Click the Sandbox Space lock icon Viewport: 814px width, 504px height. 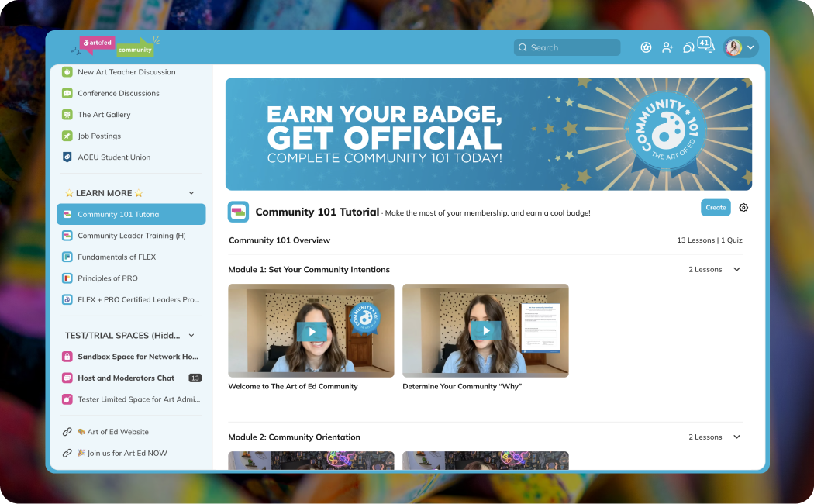pyautogui.click(x=67, y=357)
